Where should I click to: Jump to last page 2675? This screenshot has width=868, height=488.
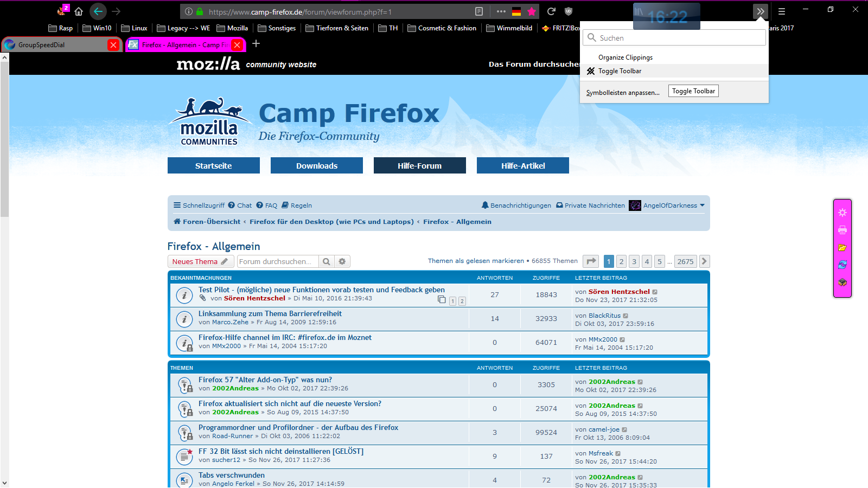[685, 261]
